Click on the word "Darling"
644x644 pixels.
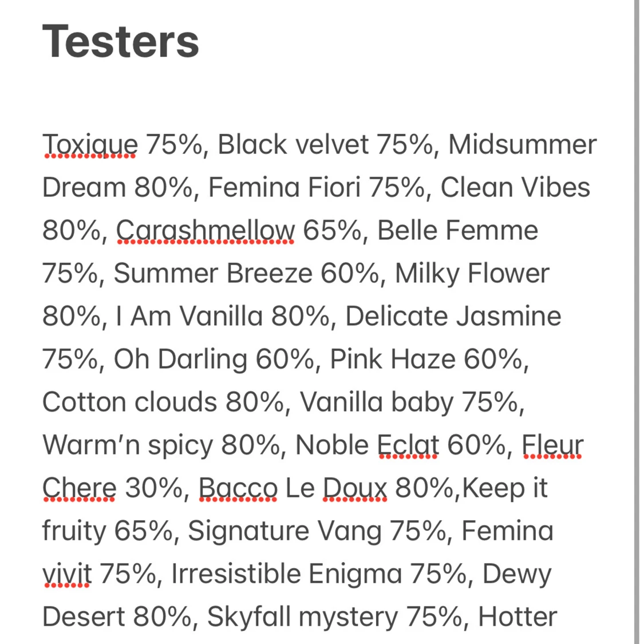(202, 359)
